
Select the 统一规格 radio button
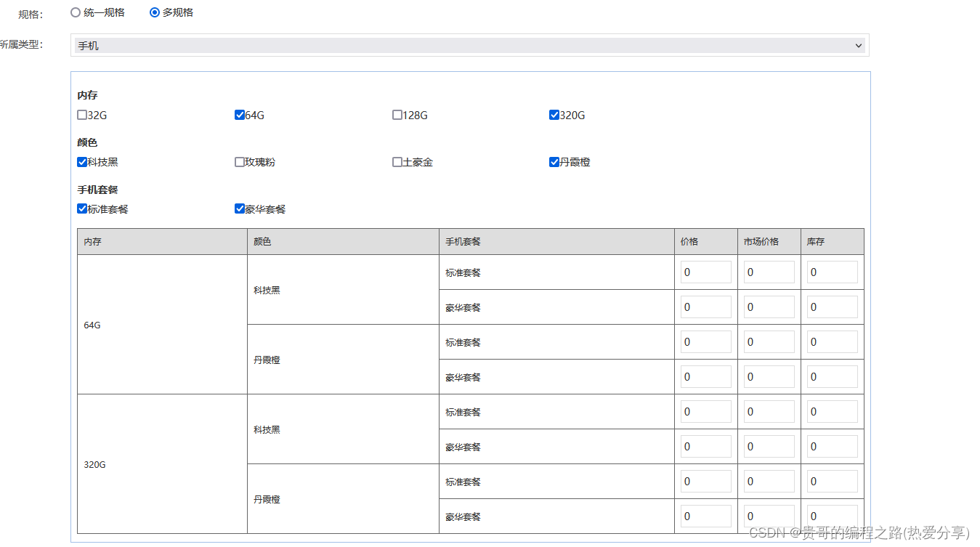(x=76, y=12)
